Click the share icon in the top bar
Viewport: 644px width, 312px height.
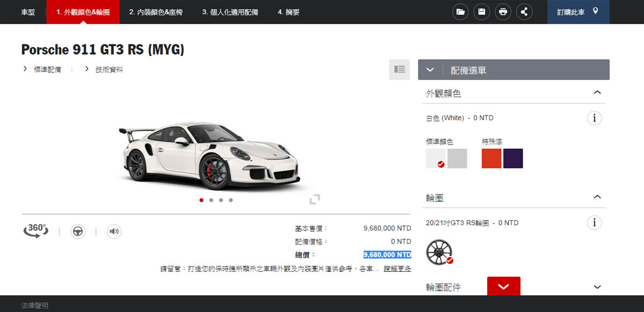click(x=524, y=11)
